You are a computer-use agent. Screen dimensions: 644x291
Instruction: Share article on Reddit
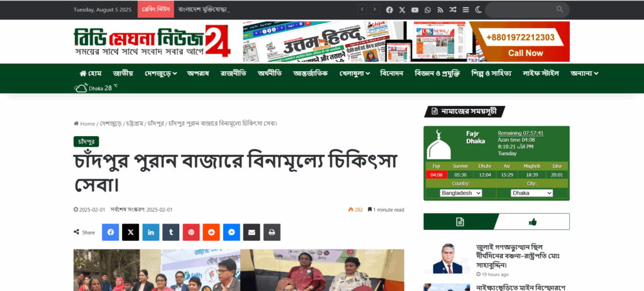(x=211, y=232)
